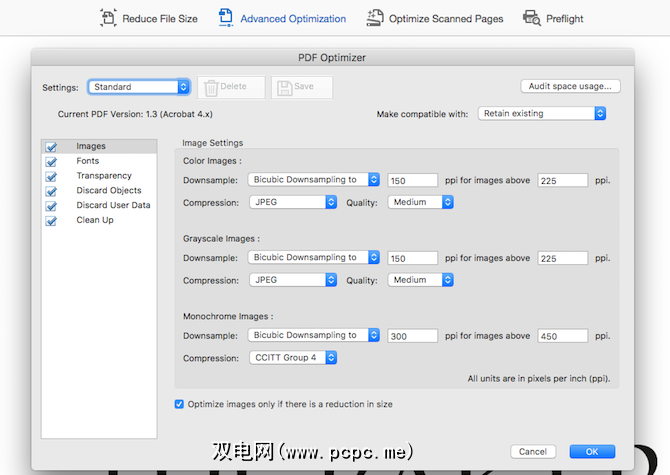Select Discard Objects in the panel list
This screenshot has height=475, width=670.
[108, 190]
